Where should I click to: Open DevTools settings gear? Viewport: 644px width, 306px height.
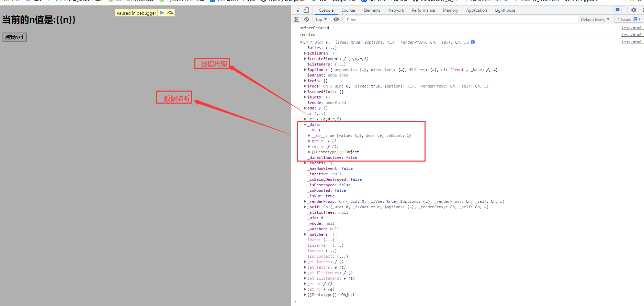[634, 10]
